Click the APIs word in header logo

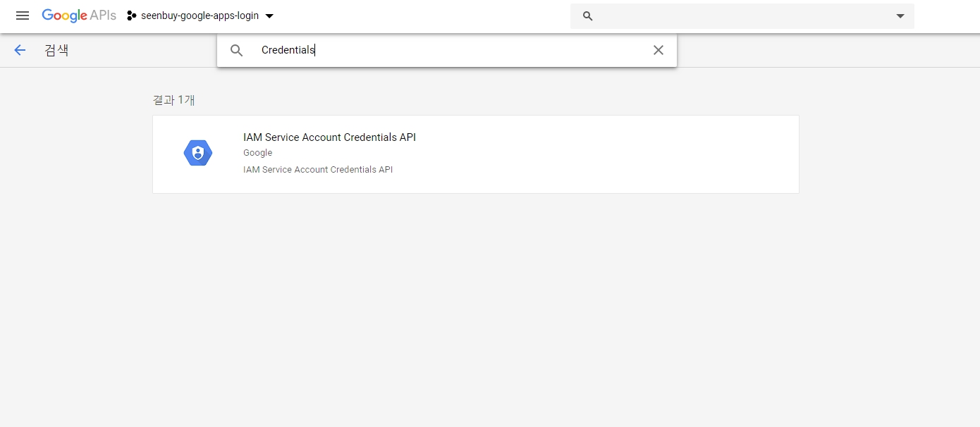pyautogui.click(x=103, y=16)
